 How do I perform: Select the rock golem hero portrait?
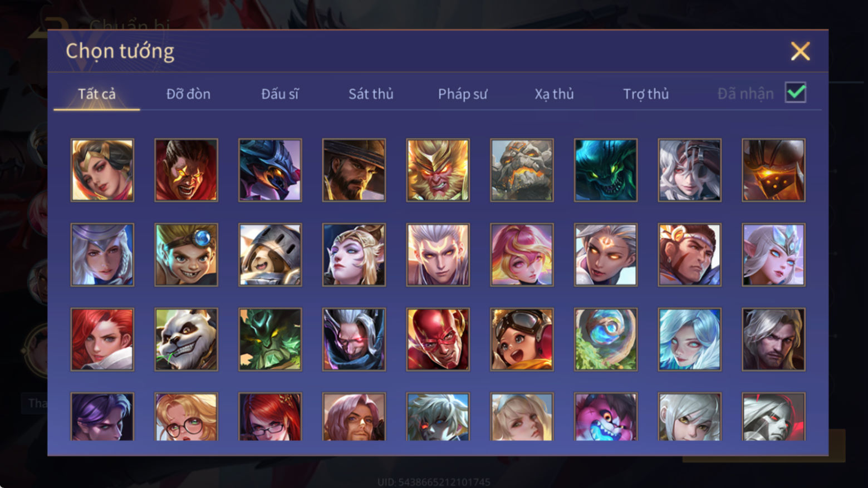pyautogui.click(x=522, y=170)
